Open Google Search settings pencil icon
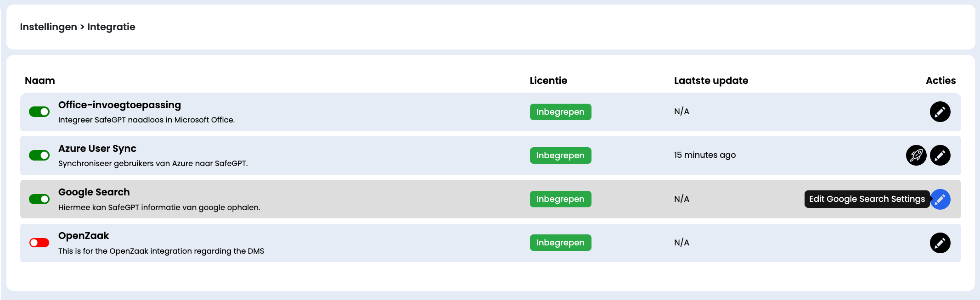The width and height of the screenshot is (980, 300). (940, 199)
